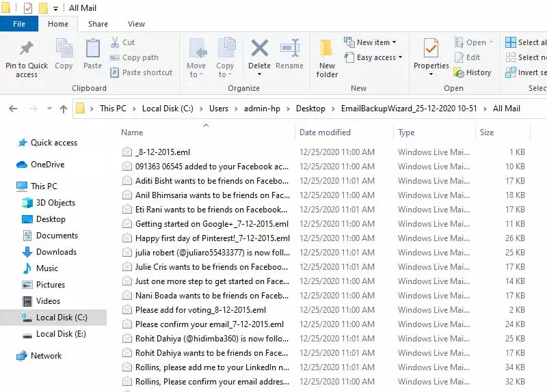The image size is (547, 392).
Task: Select Quick access in navigation pane
Action: [48, 143]
